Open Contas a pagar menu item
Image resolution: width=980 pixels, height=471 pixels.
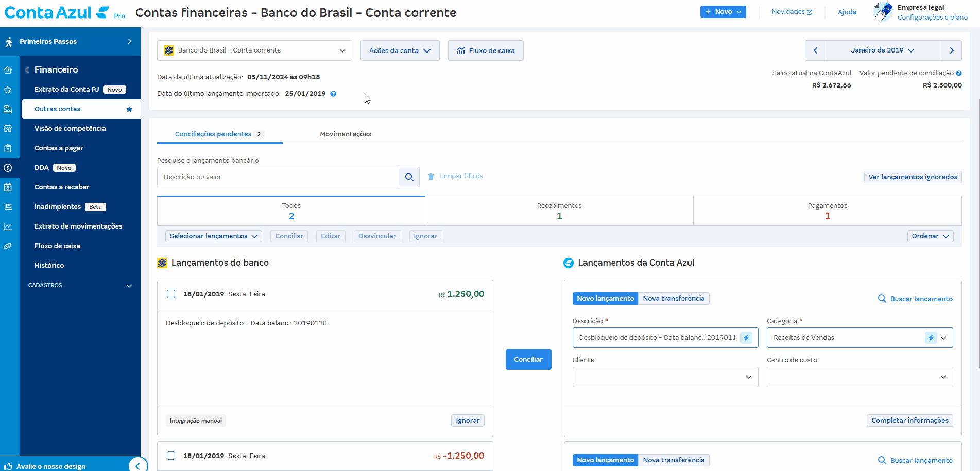tap(59, 148)
